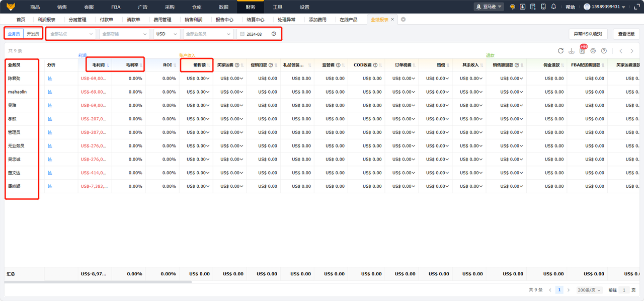Open the notification bell in header
Screen dimensions: 644x301
553,7
